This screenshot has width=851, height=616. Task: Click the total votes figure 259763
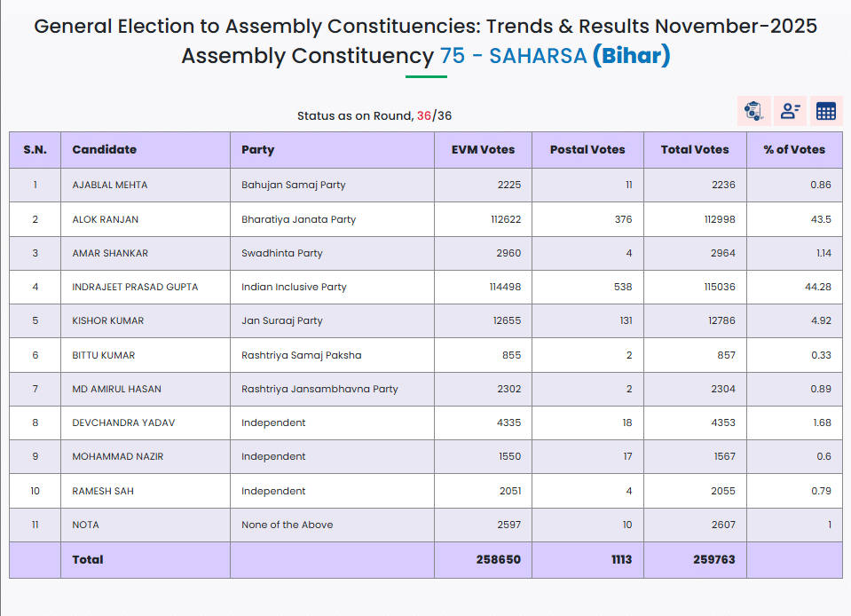coord(714,560)
